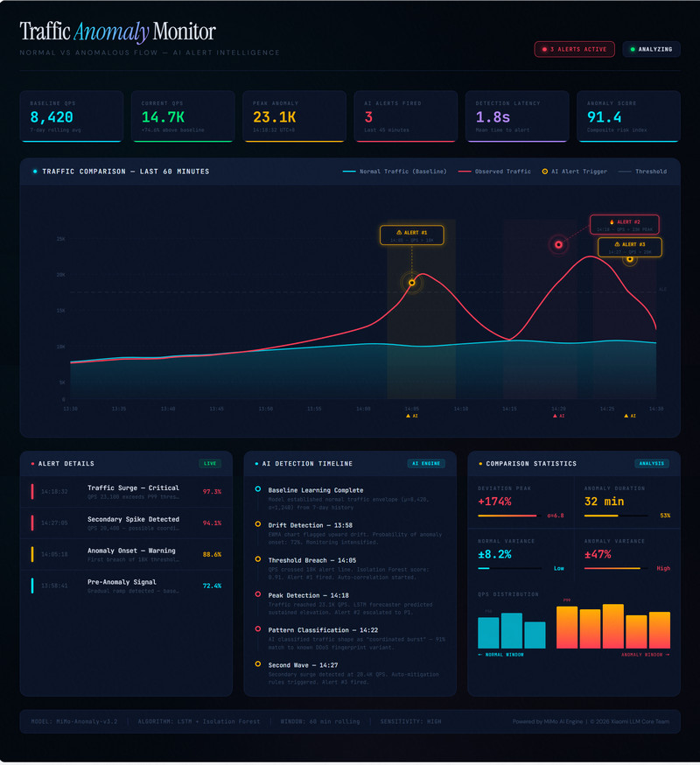Screen dimensions: 700x765
Task: Click the yellow Alert #1 trigger point
Action: 412,283
